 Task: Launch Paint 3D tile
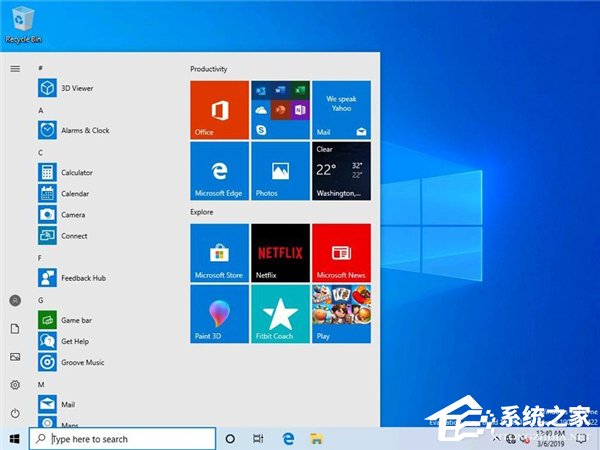(x=219, y=315)
